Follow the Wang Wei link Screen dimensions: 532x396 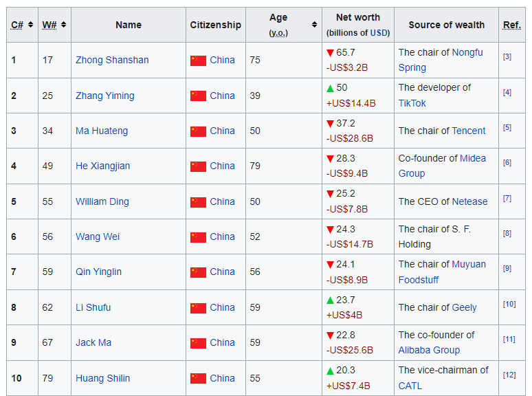(98, 237)
